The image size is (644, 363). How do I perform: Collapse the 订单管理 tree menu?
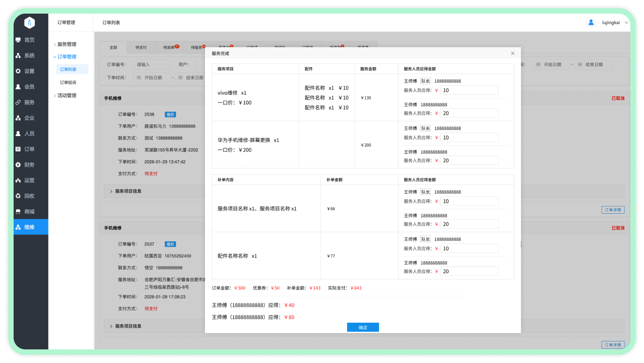click(55, 57)
